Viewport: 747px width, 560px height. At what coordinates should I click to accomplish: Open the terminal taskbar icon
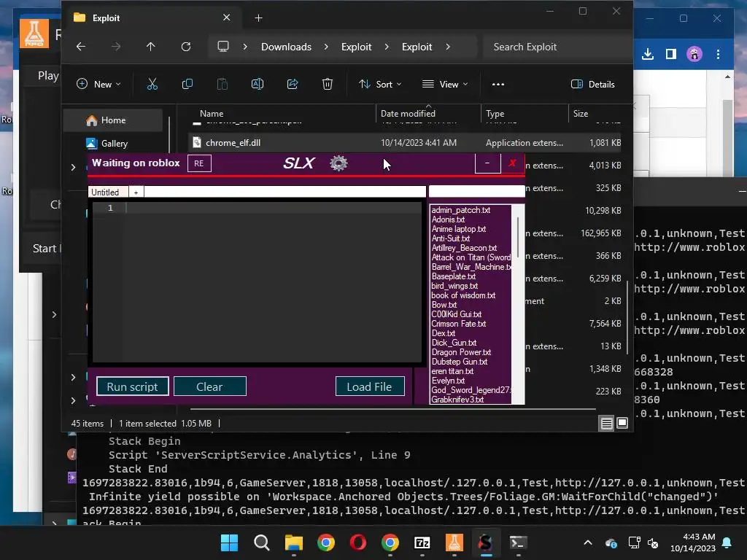[x=518, y=542]
